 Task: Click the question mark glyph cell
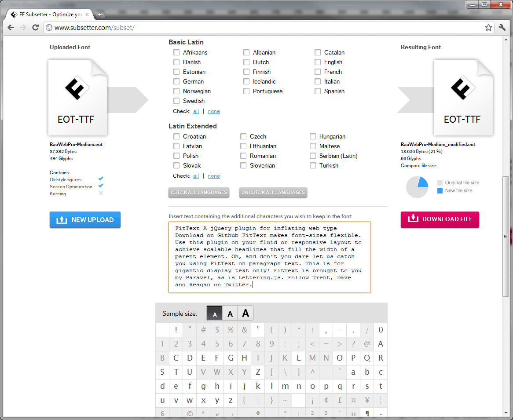coord(353,344)
